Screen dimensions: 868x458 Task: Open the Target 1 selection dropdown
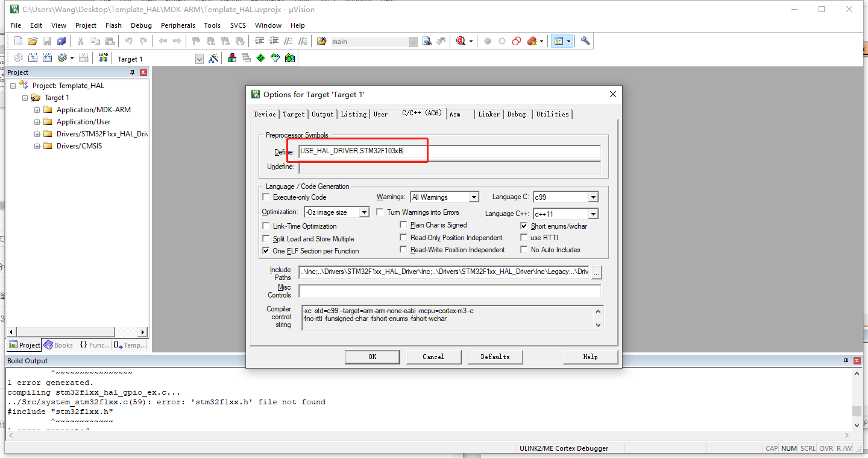coord(200,59)
